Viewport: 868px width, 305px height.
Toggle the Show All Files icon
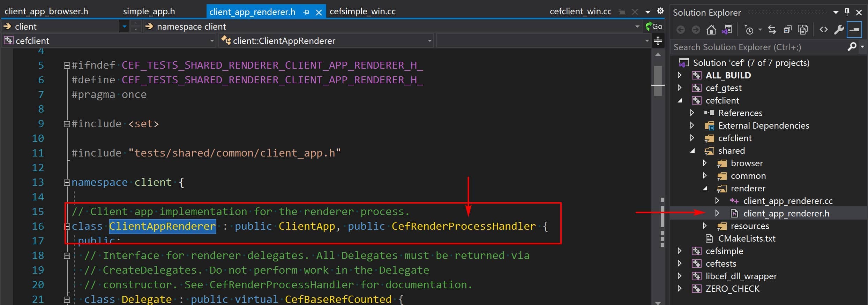click(803, 30)
